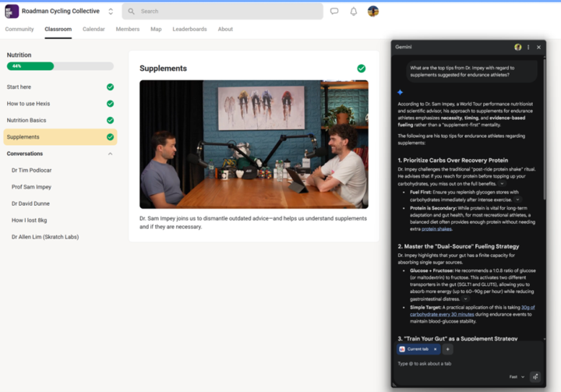Viewport: 561px width, 392px height.
Task: Click the 'Master the Dual-Source Fueling Strategy' heading
Action: pyautogui.click(x=458, y=246)
